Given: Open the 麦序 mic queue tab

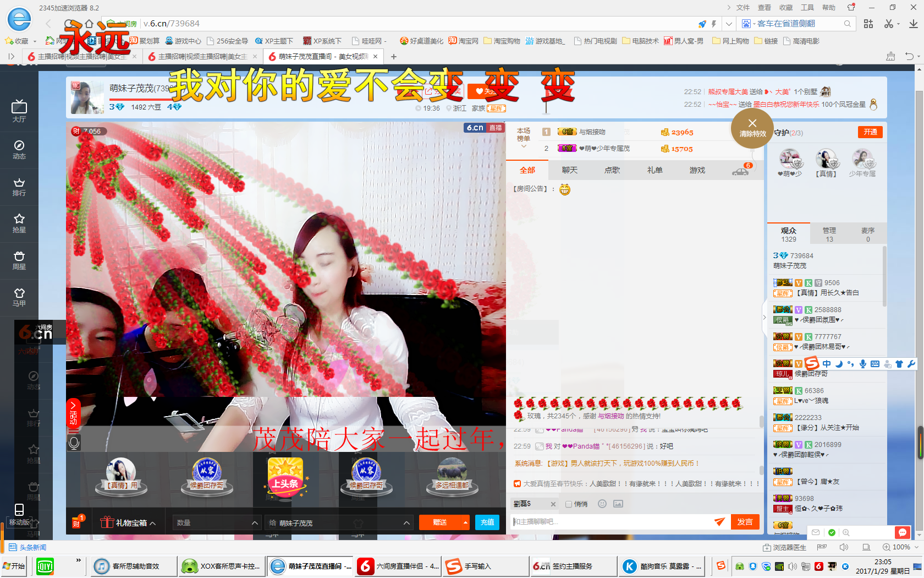Looking at the screenshot, I should pos(868,234).
